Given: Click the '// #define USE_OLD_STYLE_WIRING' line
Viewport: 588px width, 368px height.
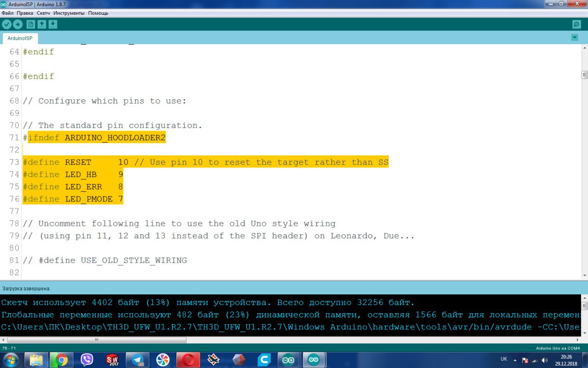Looking at the screenshot, I should [105, 260].
